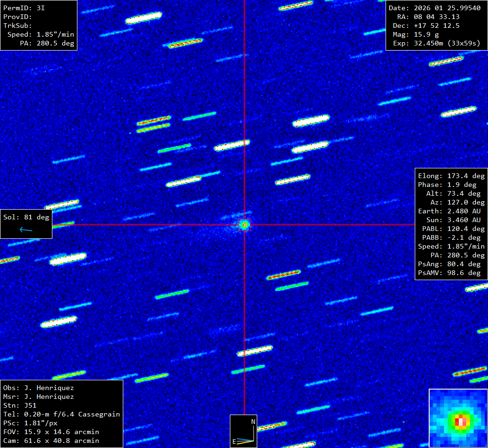Click the Sol: 81 deg label
488x448 pixels.
pos(26,217)
